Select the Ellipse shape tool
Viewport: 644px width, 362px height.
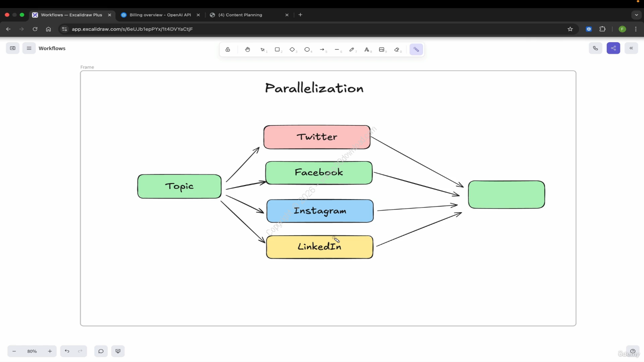click(307, 49)
